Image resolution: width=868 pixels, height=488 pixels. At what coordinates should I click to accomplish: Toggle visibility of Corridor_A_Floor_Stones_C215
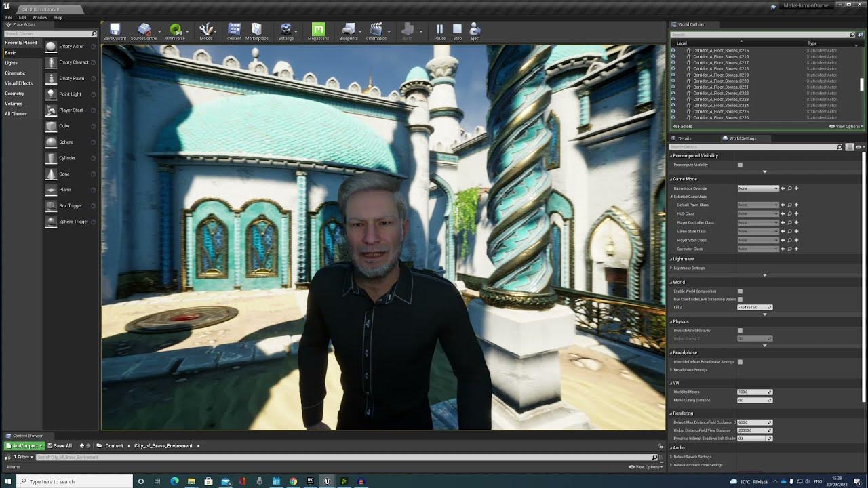tap(673, 50)
